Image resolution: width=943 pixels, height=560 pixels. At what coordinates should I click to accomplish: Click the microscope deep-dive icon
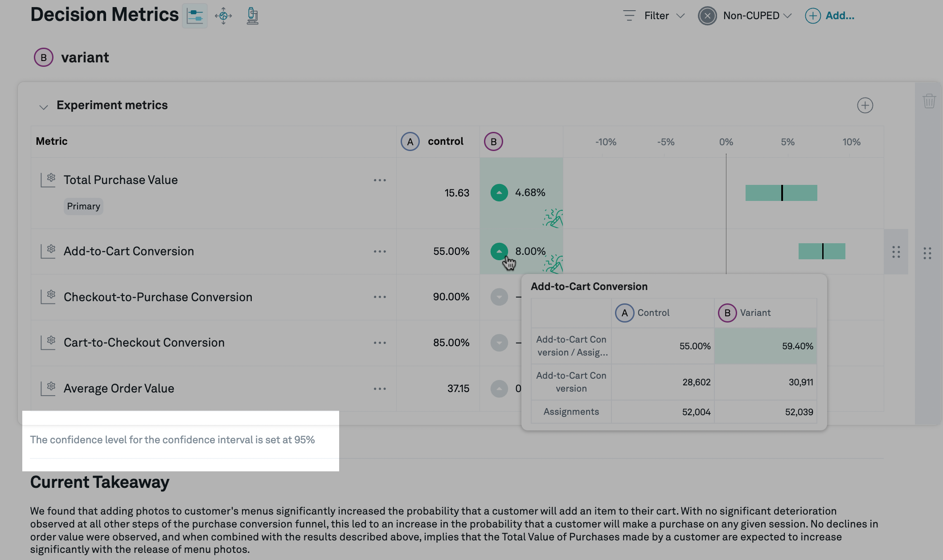point(252,16)
